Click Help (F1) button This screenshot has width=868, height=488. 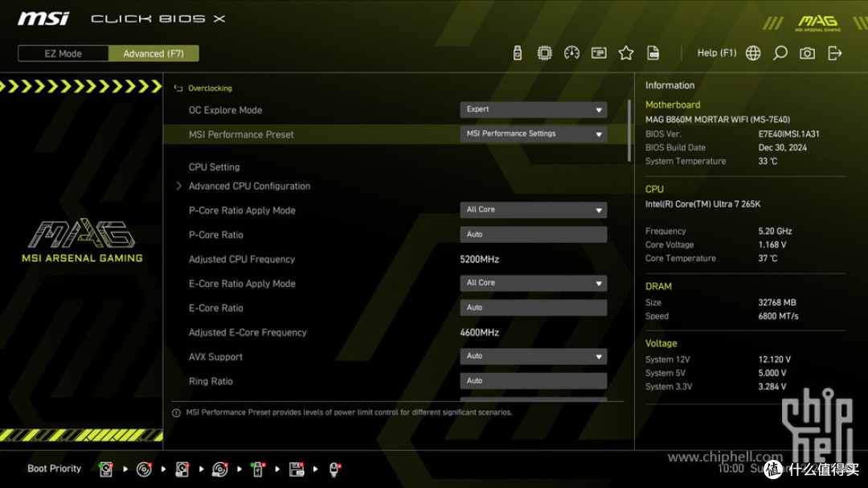pyautogui.click(x=716, y=53)
